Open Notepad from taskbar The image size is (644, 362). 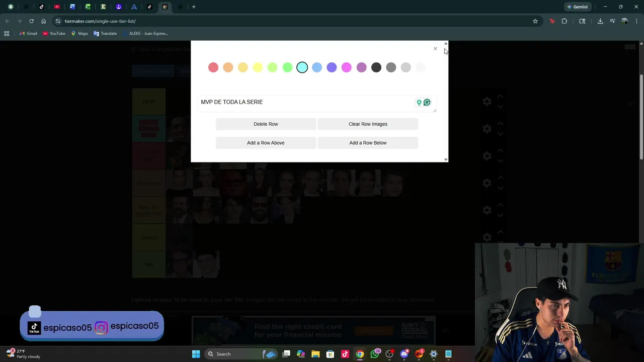[448, 354]
